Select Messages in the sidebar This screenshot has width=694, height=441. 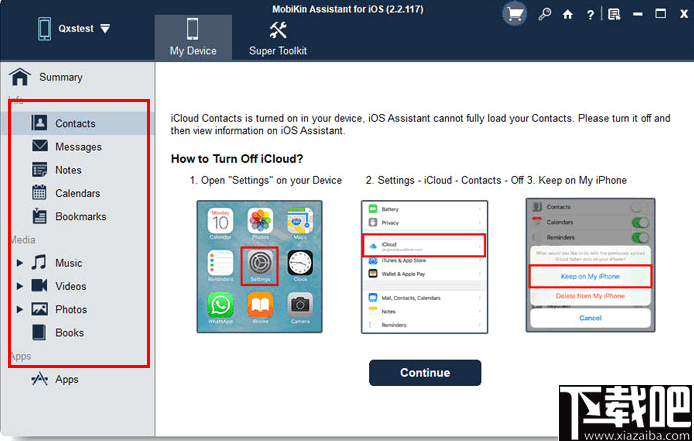78,147
